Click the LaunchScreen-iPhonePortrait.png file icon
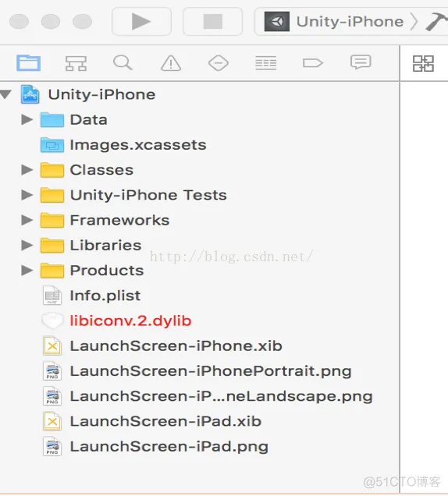448x496 pixels. pos(52,370)
